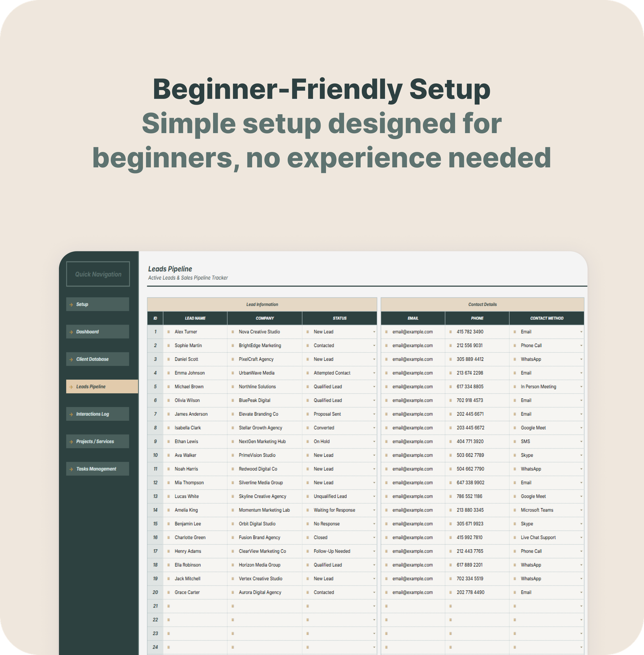Select the PrimeVision Studio company cell
Screen dimensions: 644x655
[265, 455]
